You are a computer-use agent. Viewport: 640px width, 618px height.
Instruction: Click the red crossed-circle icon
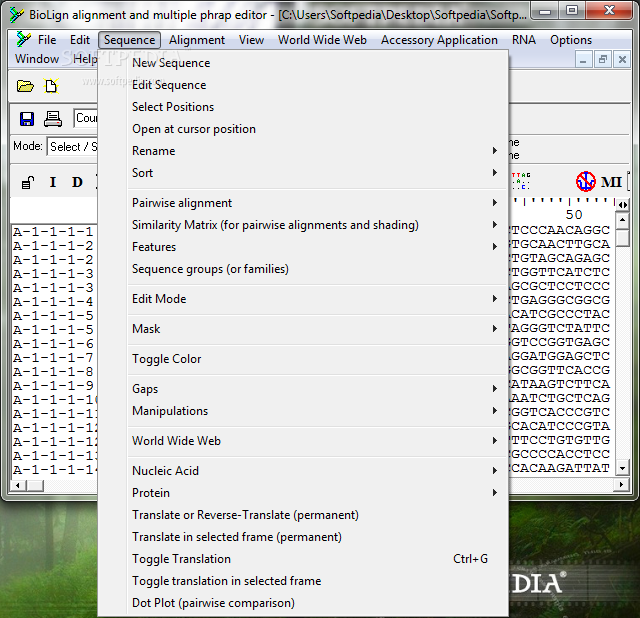coord(586,181)
